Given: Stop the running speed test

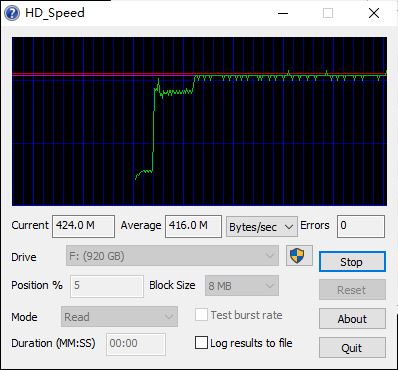Looking at the screenshot, I should pos(352,262).
